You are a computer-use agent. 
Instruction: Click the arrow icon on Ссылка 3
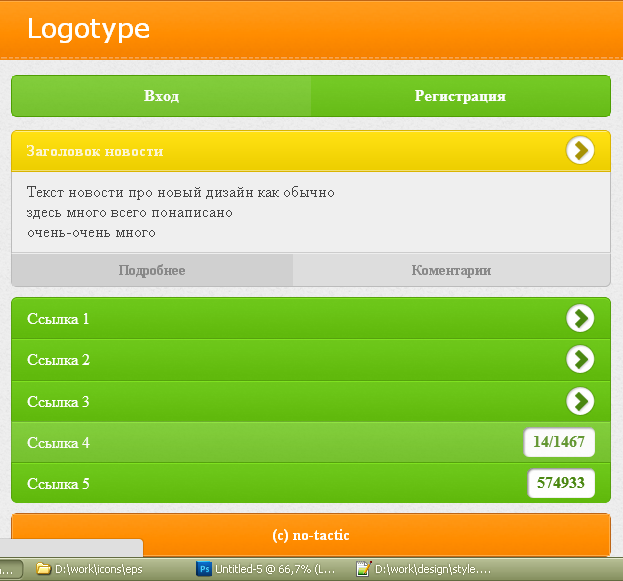coord(580,401)
